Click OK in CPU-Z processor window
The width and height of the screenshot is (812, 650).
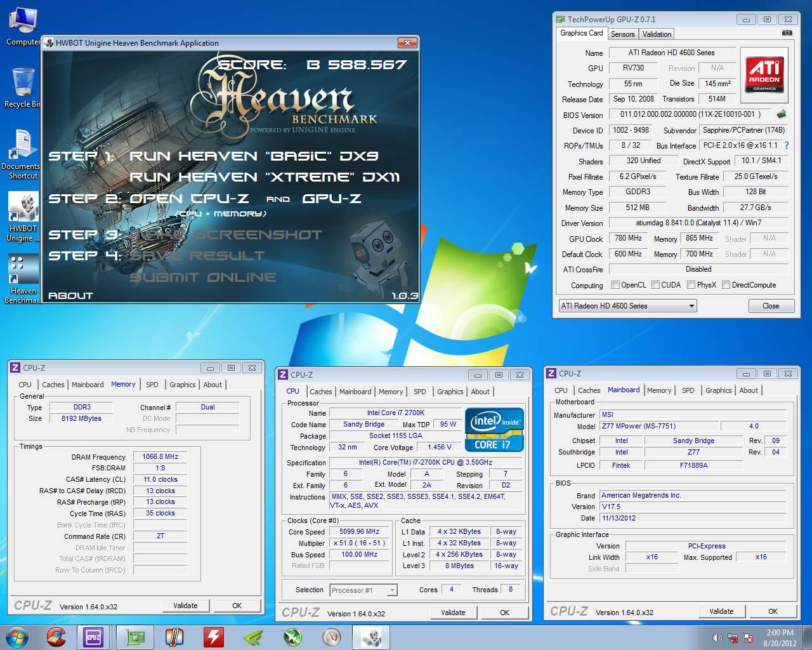[x=505, y=613]
